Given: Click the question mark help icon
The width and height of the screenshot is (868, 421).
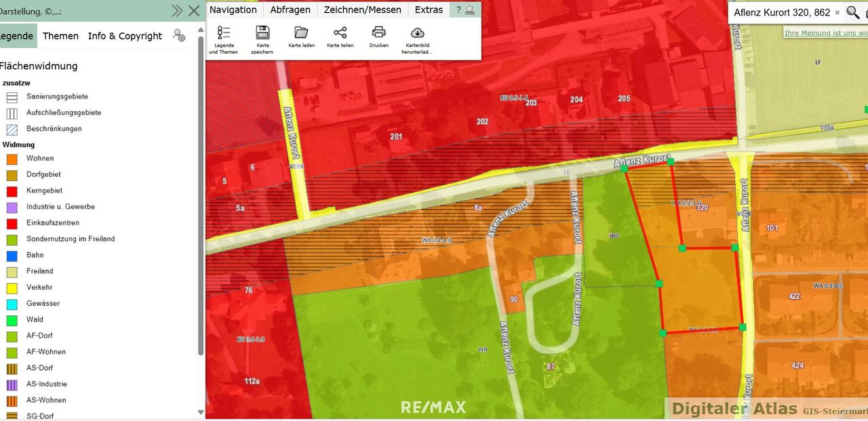Looking at the screenshot, I should 458,10.
